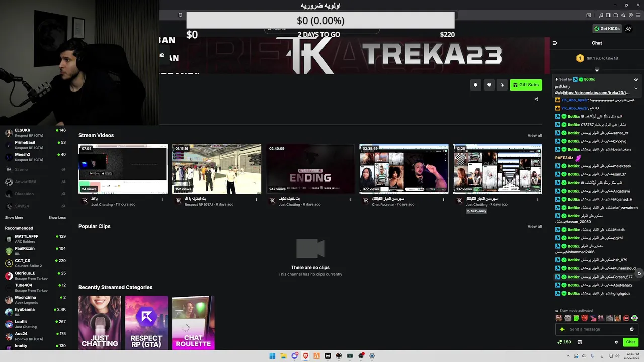Image resolution: width=644 pixels, height=362 pixels.
Task: Open the 01:15:16 Respect RP video thumbnail
Action: coord(217,169)
